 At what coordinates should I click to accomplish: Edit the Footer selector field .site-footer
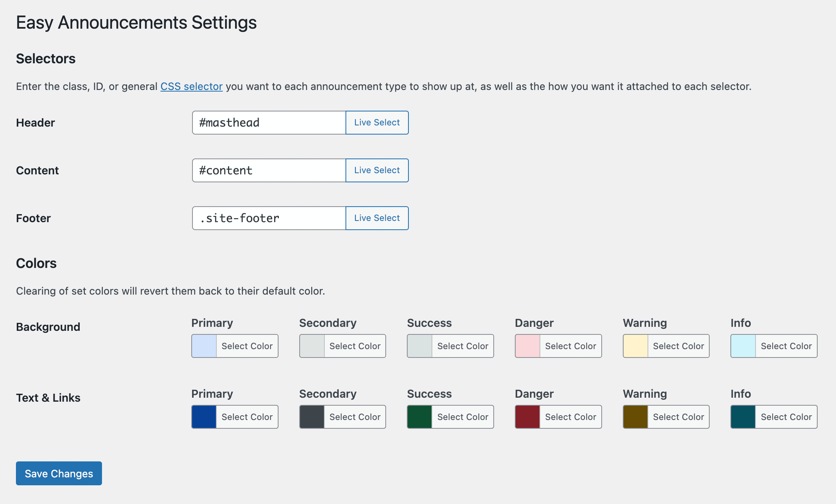[x=269, y=218]
